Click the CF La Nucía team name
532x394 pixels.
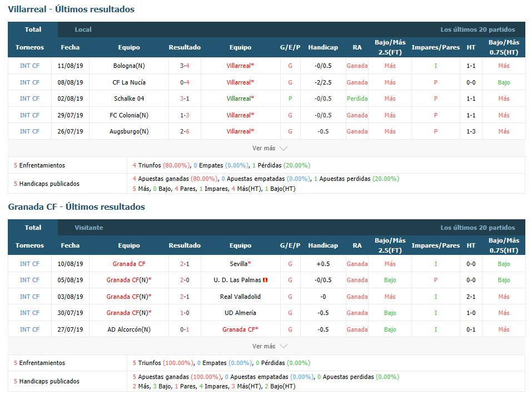(x=129, y=82)
